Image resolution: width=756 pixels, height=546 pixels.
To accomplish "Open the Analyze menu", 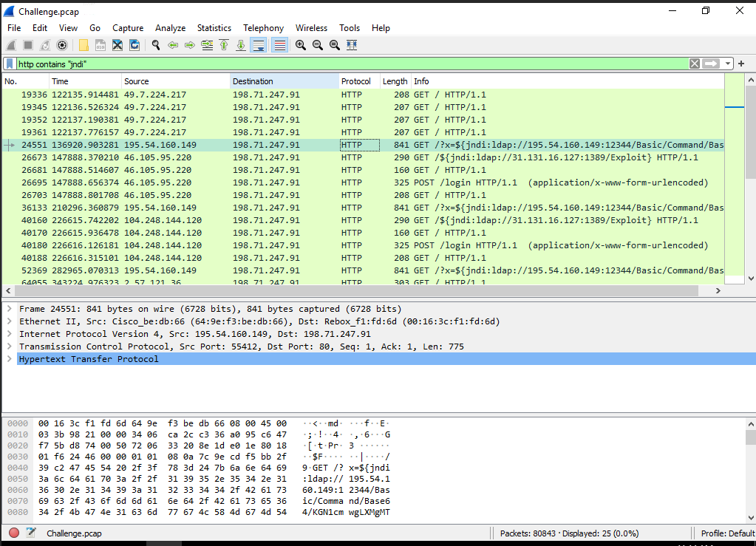I will click(170, 28).
